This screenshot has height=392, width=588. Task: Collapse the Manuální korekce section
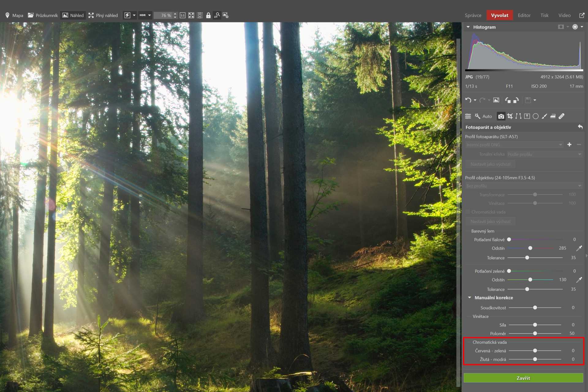click(469, 298)
